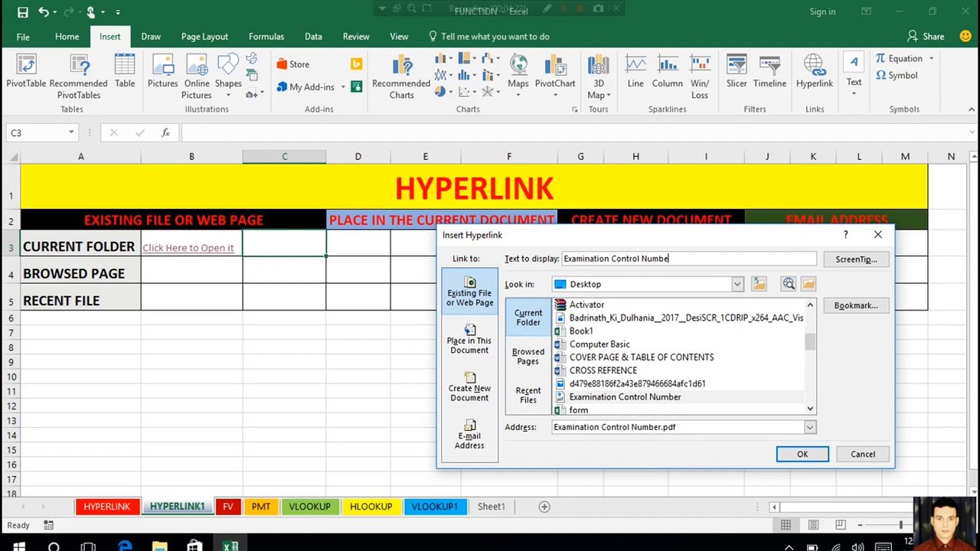This screenshot has width=980, height=551.
Task: Click the PivotTable icon
Action: [26, 75]
